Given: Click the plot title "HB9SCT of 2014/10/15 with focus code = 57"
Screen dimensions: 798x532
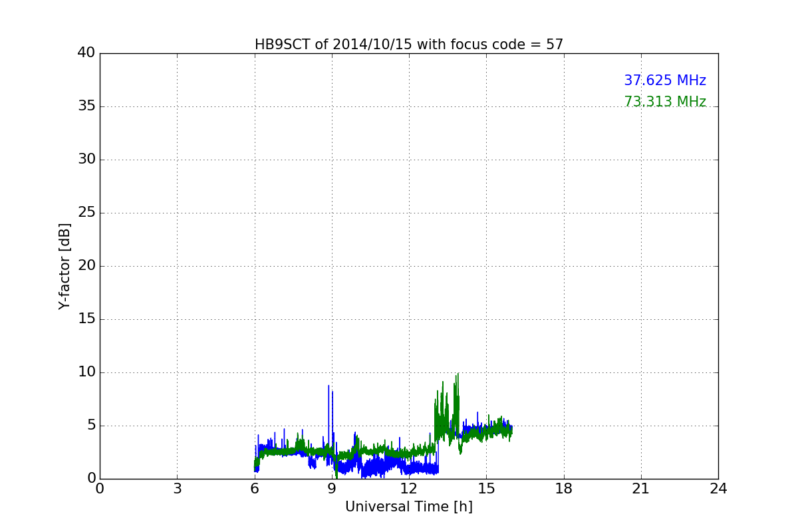Looking at the screenshot, I should pyautogui.click(x=409, y=45).
